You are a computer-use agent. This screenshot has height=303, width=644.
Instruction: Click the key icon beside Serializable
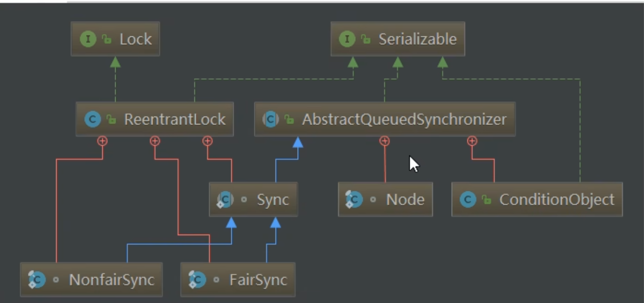365,39
